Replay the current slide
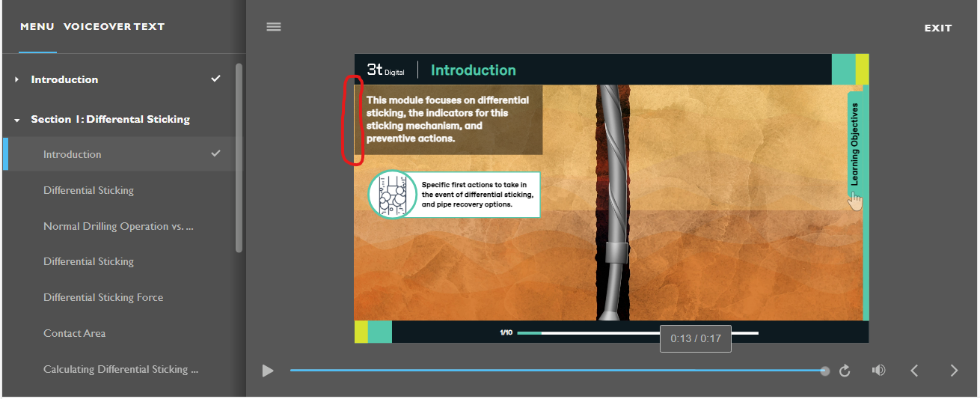Image resolution: width=980 pixels, height=399 pixels. [x=845, y=371]
